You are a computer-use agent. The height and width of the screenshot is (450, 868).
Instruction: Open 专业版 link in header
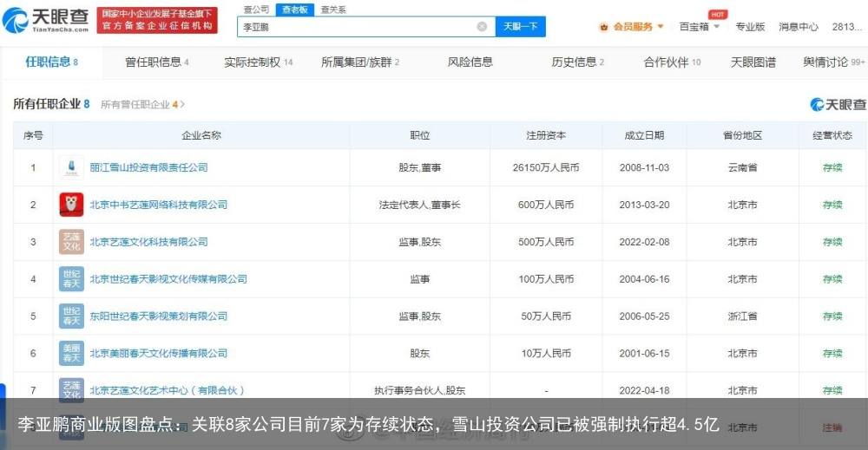click(750, 27)
